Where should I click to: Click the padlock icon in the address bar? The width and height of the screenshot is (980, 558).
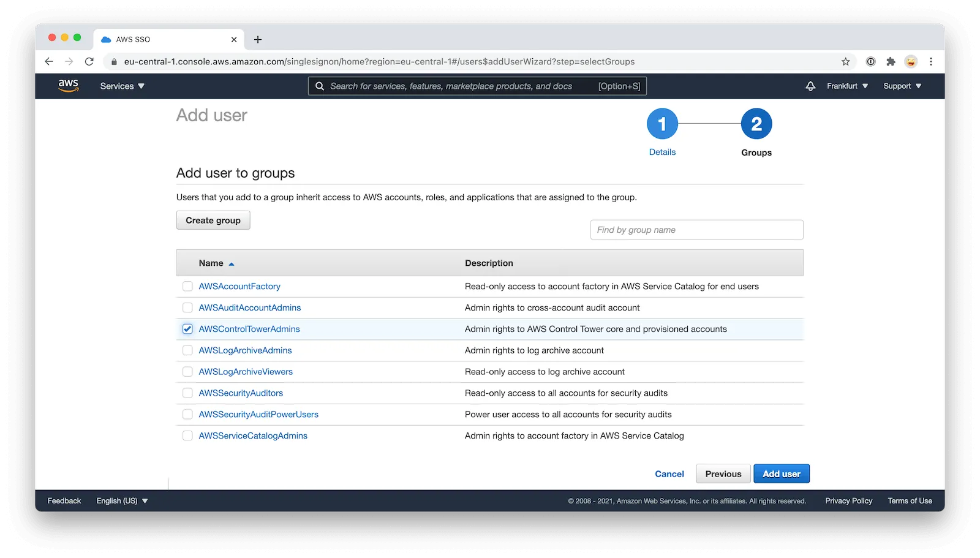(x=114, y=61)
